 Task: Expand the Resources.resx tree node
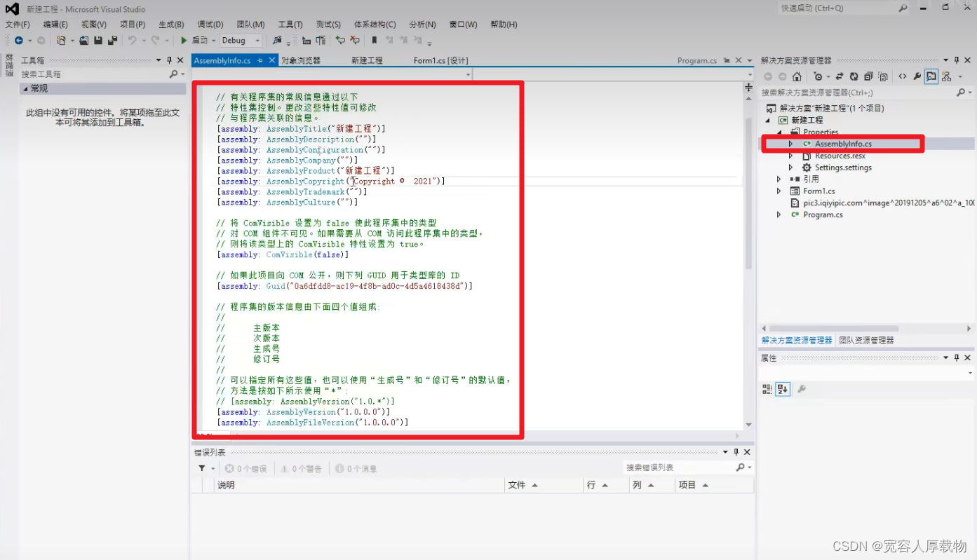pos(790,156)
